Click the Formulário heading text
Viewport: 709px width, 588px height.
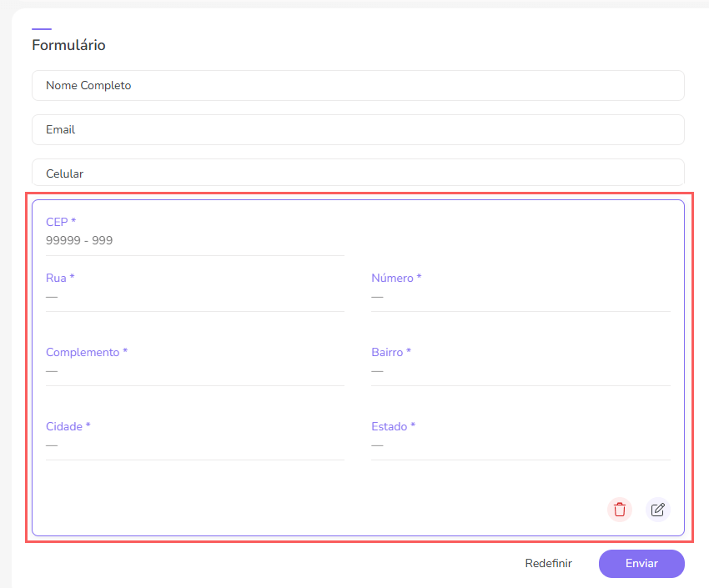[x=68, y=45]
